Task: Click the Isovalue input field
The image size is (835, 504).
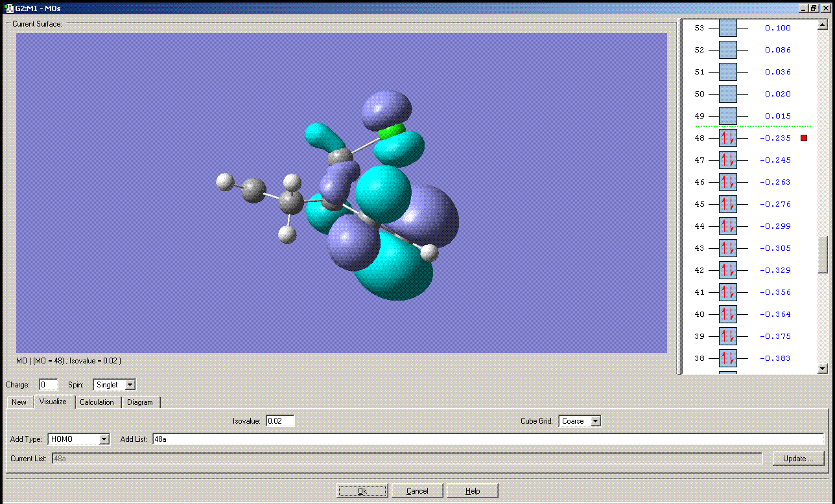Action: pyautogui.click(x=280, y=421)
